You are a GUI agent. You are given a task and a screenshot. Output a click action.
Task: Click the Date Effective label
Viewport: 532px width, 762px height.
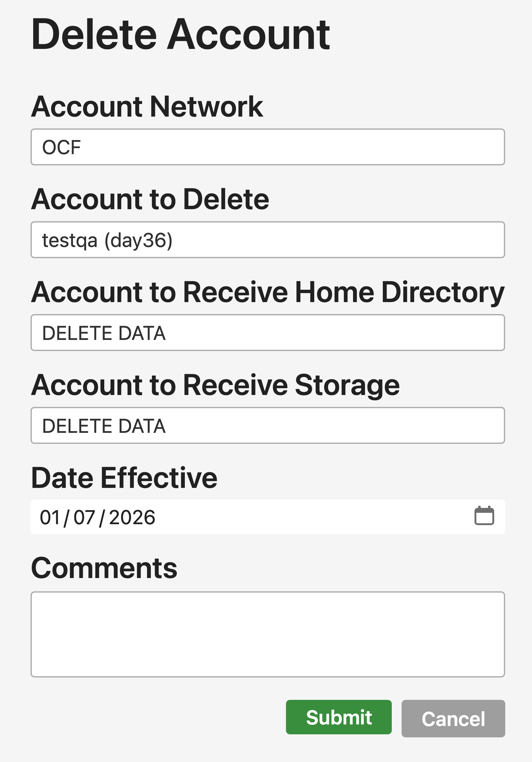pyautogui.click(x=124, y=478)
